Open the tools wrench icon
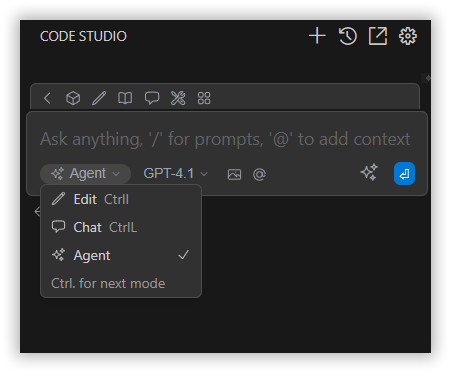This screenshot has height=373, width=451. coord(178,98)
